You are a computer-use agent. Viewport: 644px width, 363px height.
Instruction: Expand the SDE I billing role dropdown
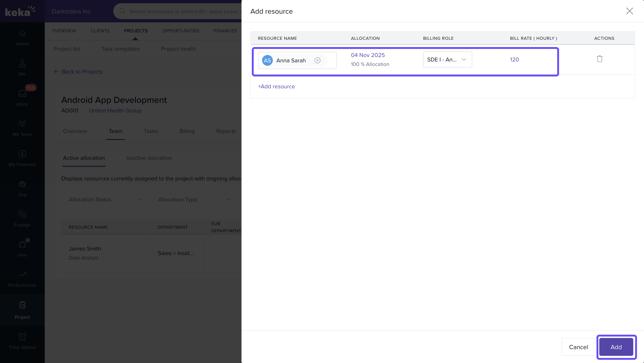(x=447, y=59)
